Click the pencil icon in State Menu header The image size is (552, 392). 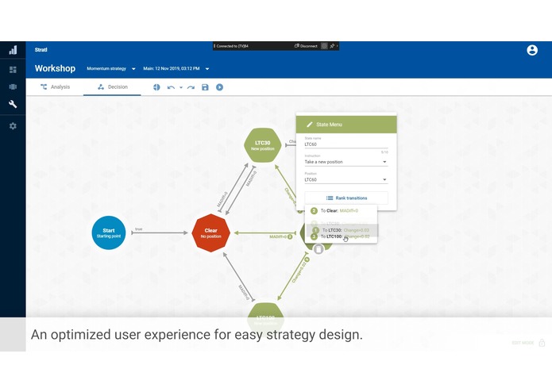point(310,125)
